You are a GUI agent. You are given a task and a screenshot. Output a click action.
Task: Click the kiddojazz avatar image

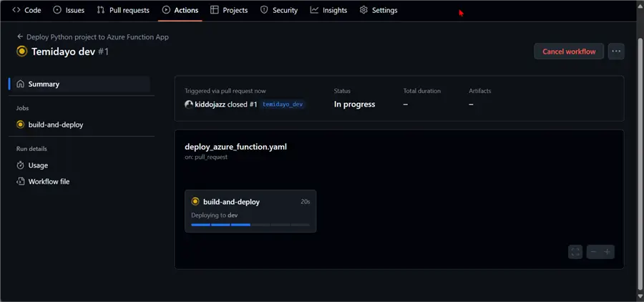[189, 104]
